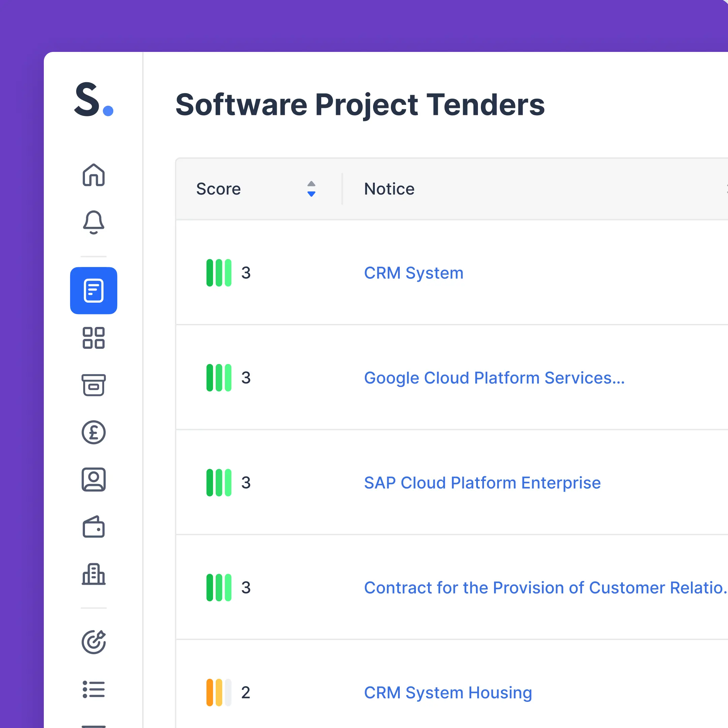The height and width of the screenshot is (728, 728).
Task: Click score value 3 in CRM System row
Action: (246, 273)
